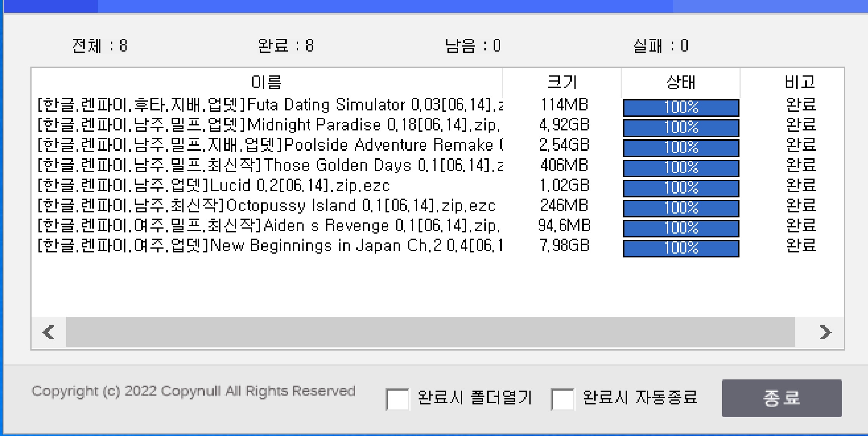The image size is (868, 436).
Task: Select the Octopussy Island file row
Action: point(265,205)
